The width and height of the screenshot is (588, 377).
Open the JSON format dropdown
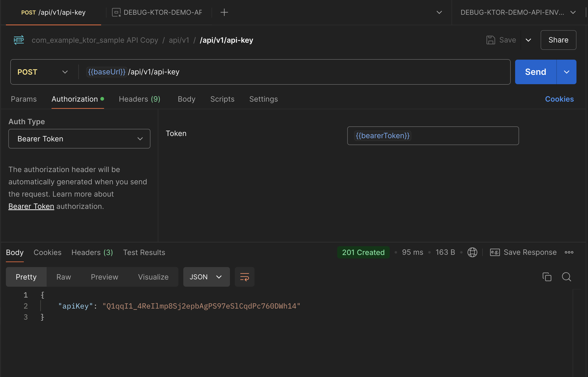coord(206,277)
